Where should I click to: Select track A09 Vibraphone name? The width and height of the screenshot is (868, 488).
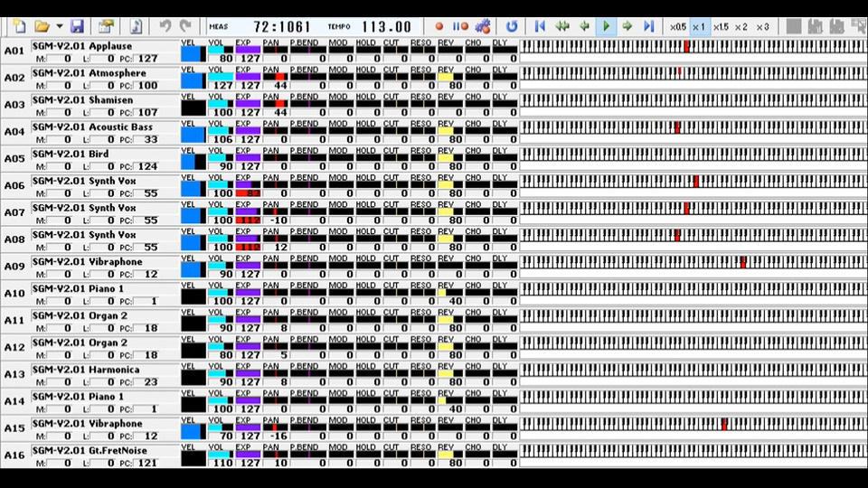click(x=88, y=262)
